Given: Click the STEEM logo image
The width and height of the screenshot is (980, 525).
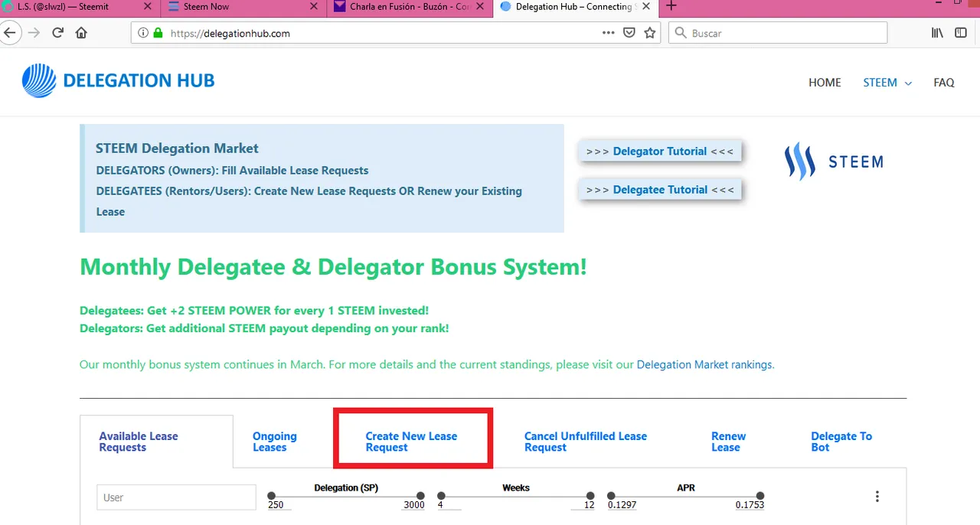Looking at the screenshot, I should click(x=834, y=161).
